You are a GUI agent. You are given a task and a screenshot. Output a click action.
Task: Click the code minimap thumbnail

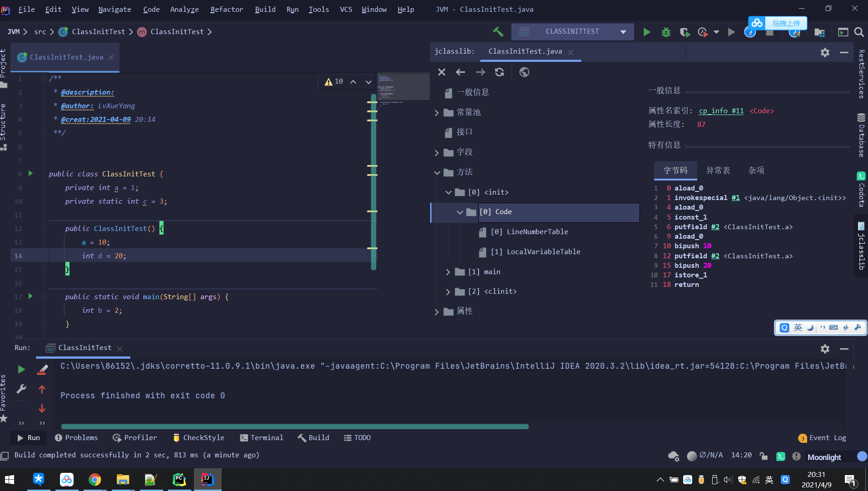404,86
